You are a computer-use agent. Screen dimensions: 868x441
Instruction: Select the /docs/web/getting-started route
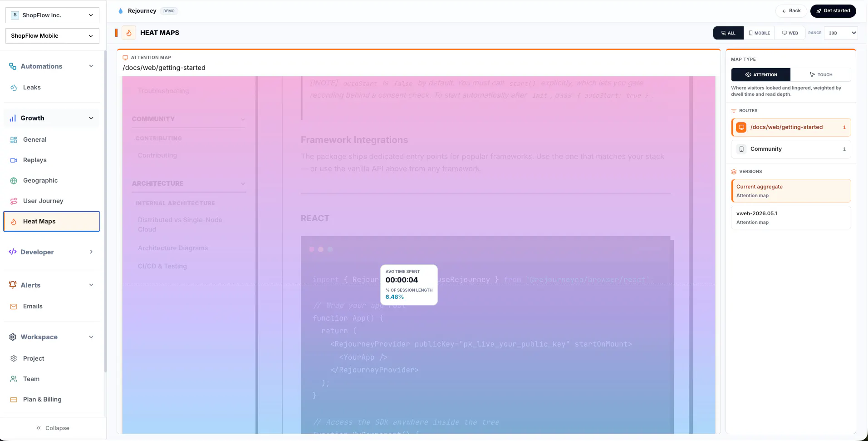click(791, 127)
